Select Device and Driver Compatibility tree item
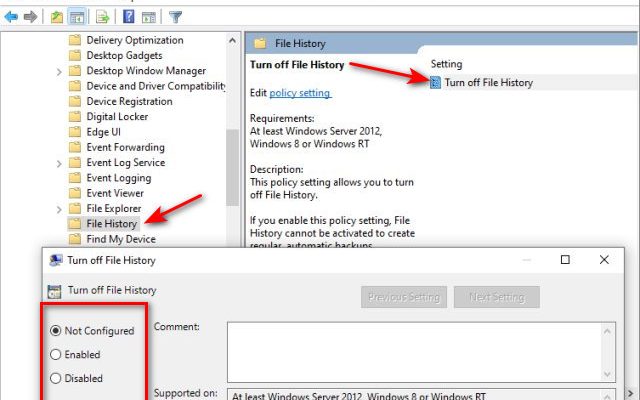 point(156,86)
